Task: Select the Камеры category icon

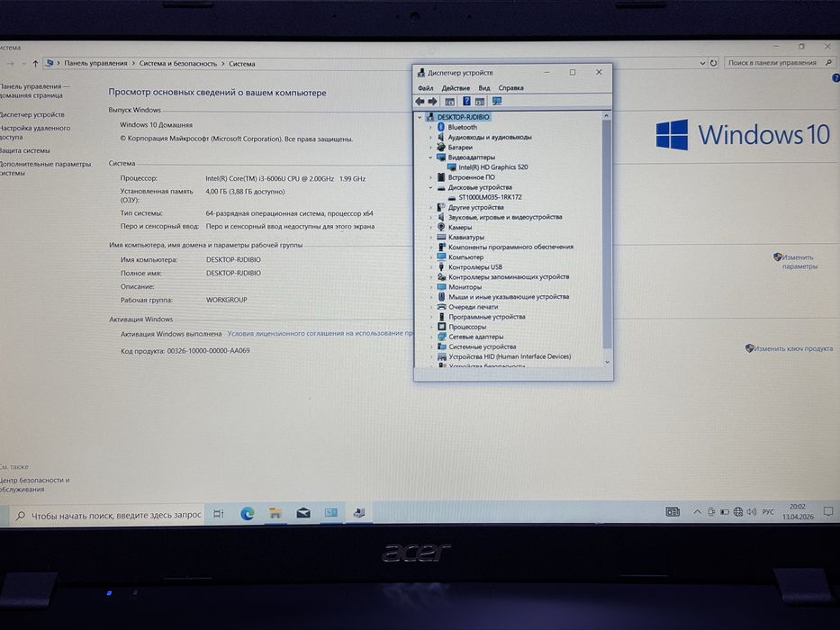Action: tap(441, 227)
